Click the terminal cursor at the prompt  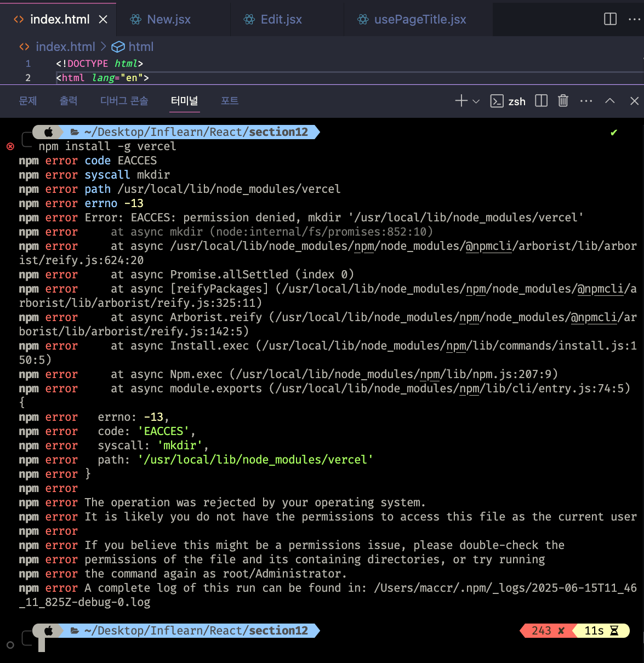pos(42,645)
